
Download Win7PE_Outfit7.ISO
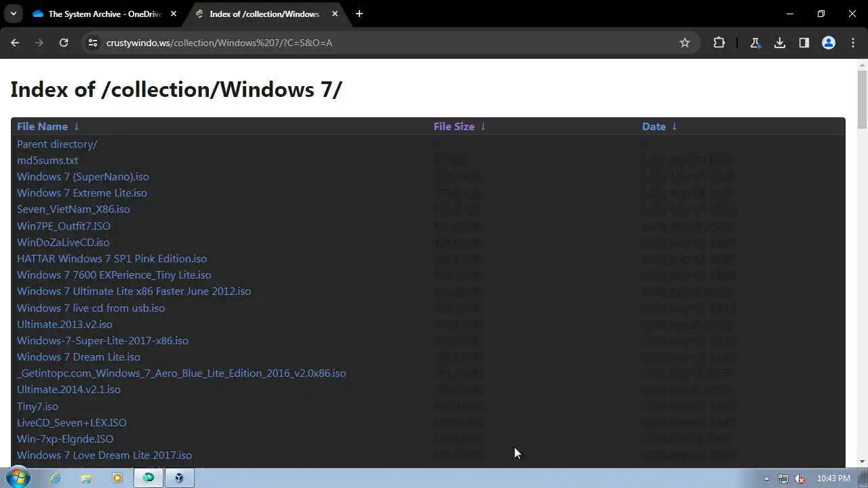(64, 226)
